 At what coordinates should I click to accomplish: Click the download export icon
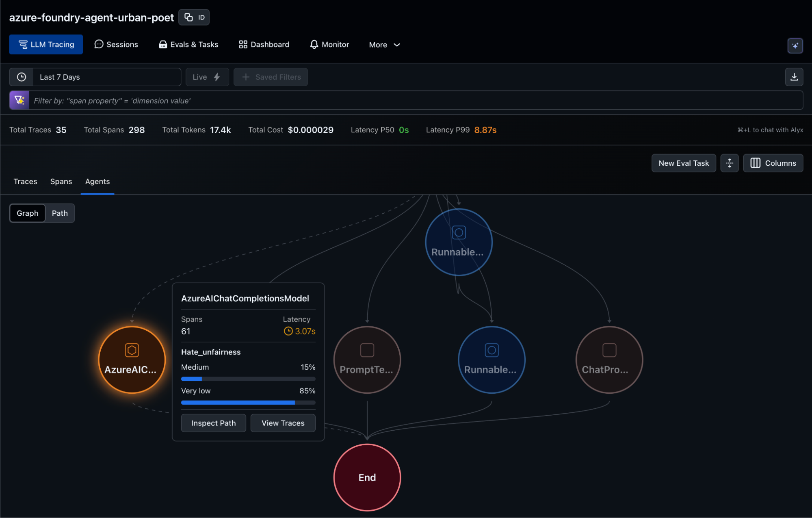click(x=794, y=77)
